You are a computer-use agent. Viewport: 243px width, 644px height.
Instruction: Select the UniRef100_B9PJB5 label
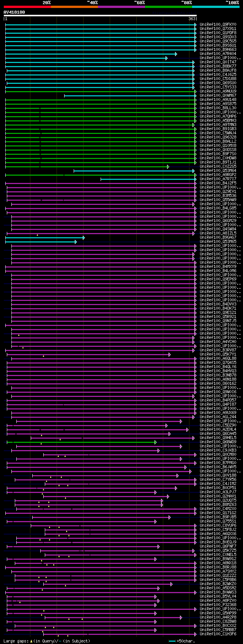pyautogui.click(x=218, y=517)
